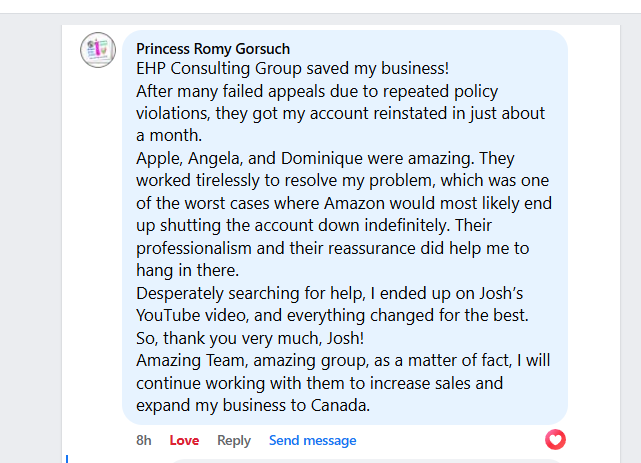Toggle the Love reaction on this comment
The image size is (641, 463).
[x=184, y=440]
